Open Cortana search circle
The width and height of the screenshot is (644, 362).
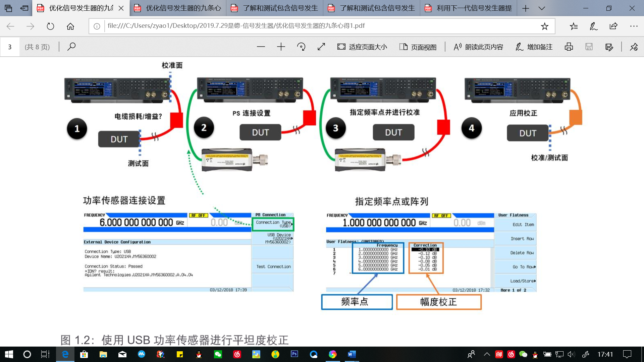point(27,354)
